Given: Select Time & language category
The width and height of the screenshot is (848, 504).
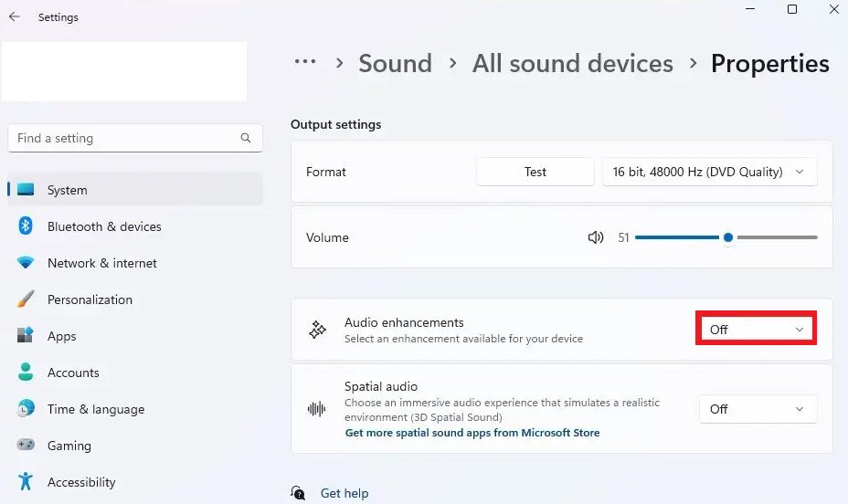Looking at the screenshot, I should click(x=135, y=409).
